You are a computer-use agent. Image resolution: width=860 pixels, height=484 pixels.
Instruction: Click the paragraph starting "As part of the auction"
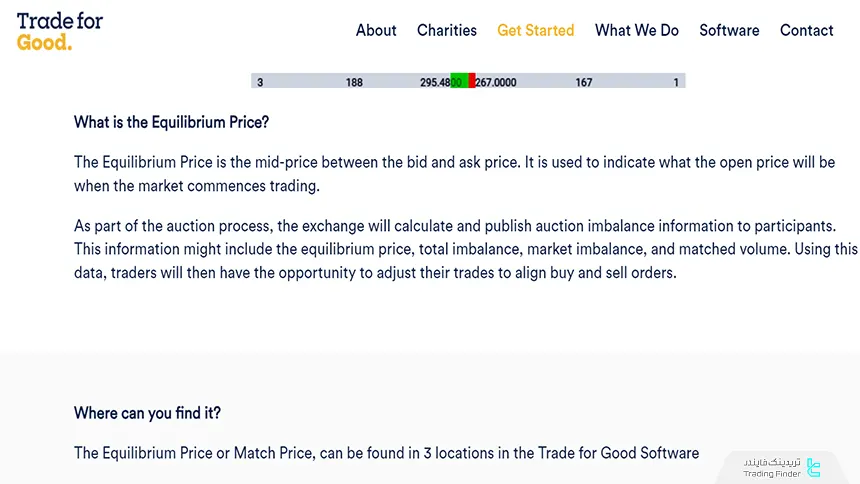tap(465, 249)
